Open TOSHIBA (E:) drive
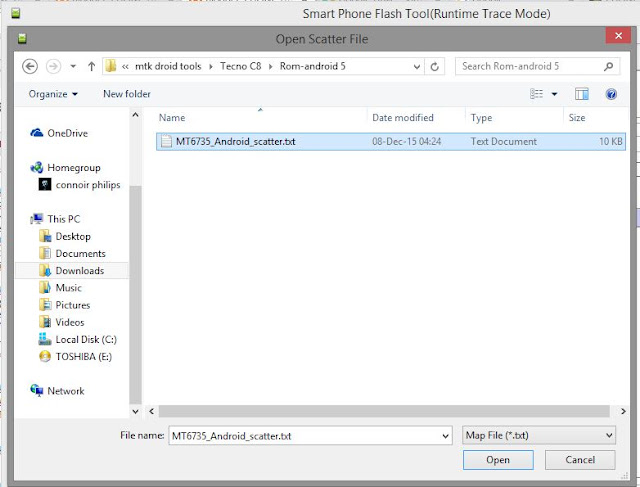 [x=84, y=357]
